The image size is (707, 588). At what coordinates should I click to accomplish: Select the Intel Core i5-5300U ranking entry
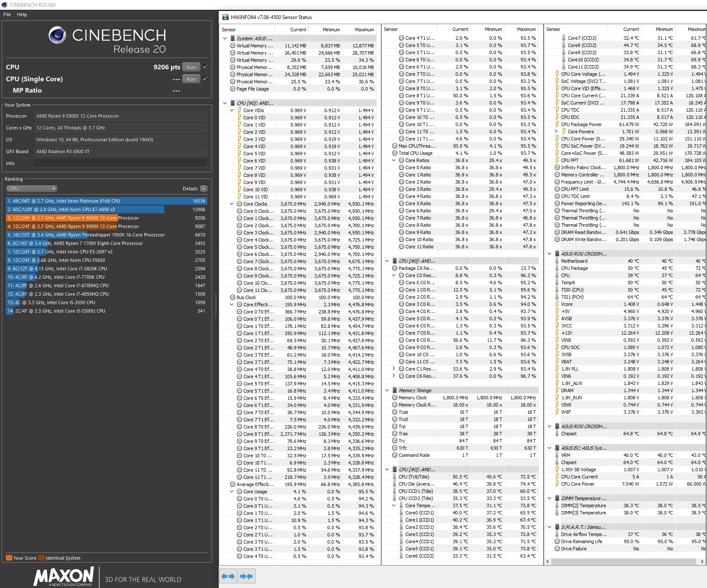coord(107,311)
